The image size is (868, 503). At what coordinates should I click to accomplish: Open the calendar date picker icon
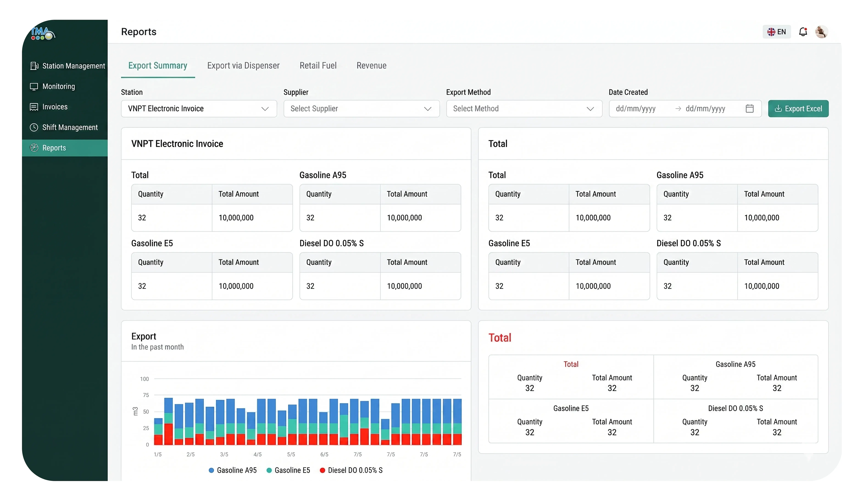(x=749, y=108)
